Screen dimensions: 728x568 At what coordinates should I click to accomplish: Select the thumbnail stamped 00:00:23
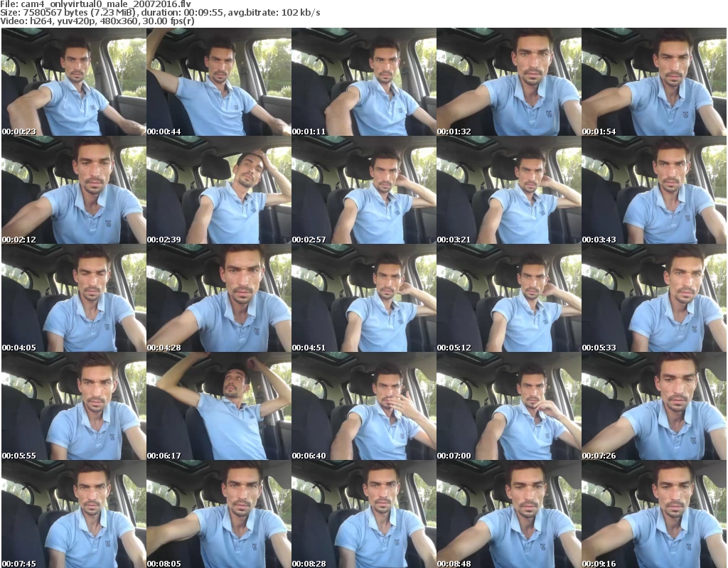[74, 82]
